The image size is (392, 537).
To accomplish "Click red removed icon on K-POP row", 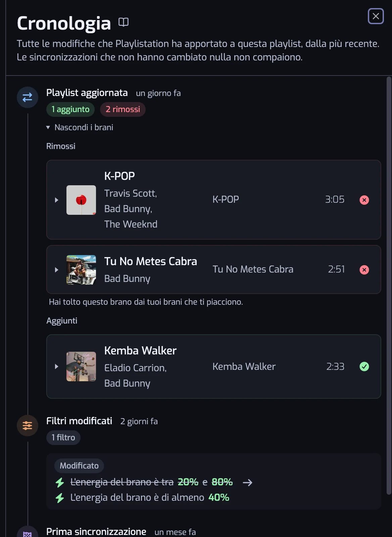I will tap(364, 200).
